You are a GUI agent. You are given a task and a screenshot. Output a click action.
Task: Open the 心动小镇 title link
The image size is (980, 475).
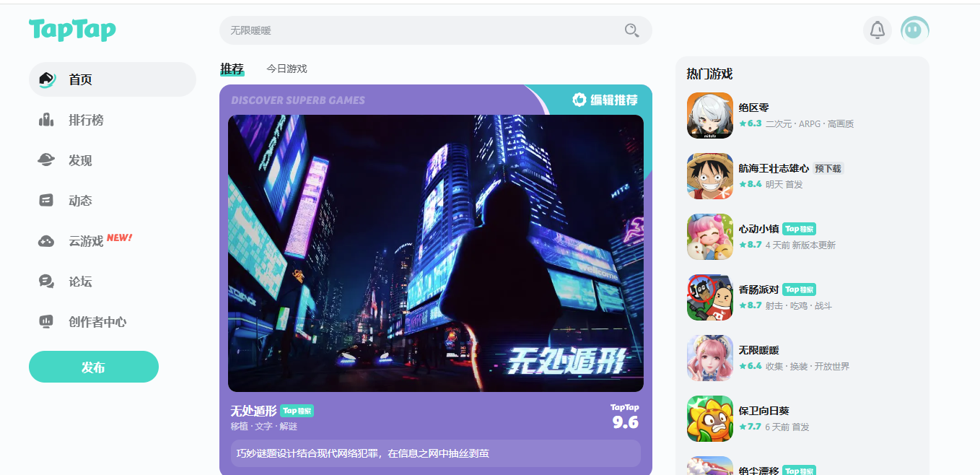[759, 229]
